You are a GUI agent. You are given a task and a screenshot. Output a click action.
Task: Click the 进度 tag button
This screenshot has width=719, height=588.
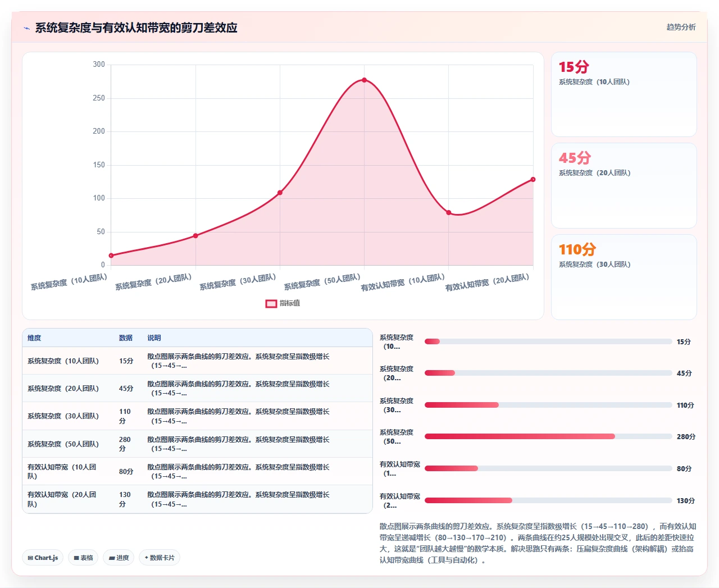(119, 558)
